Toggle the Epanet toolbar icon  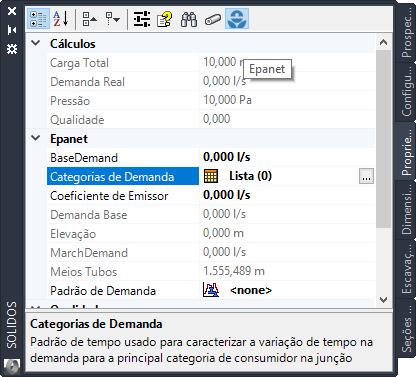click(237, 19)
